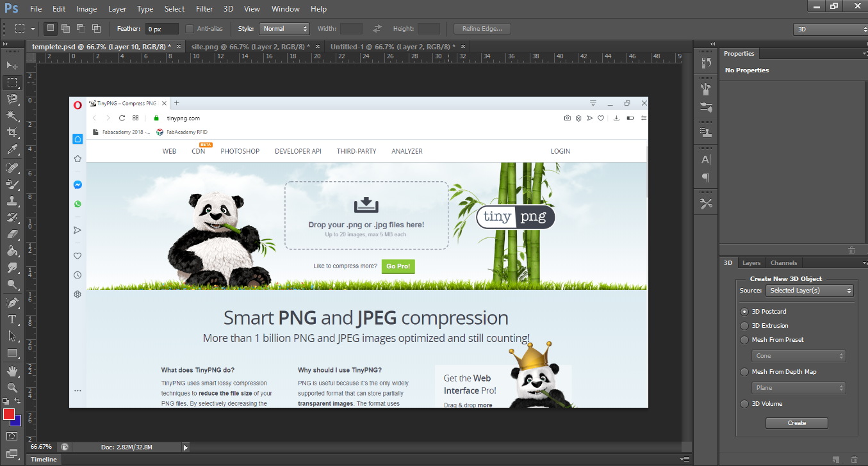Select the Smudge tool
Viewport: 868px width, 466px height.
(12, 267)
